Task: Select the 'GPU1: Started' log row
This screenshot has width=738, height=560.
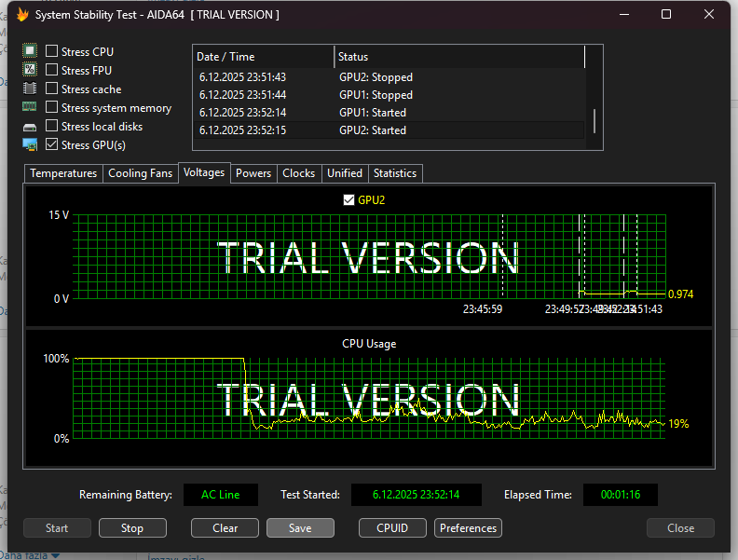Action: [x=389, y=113]
